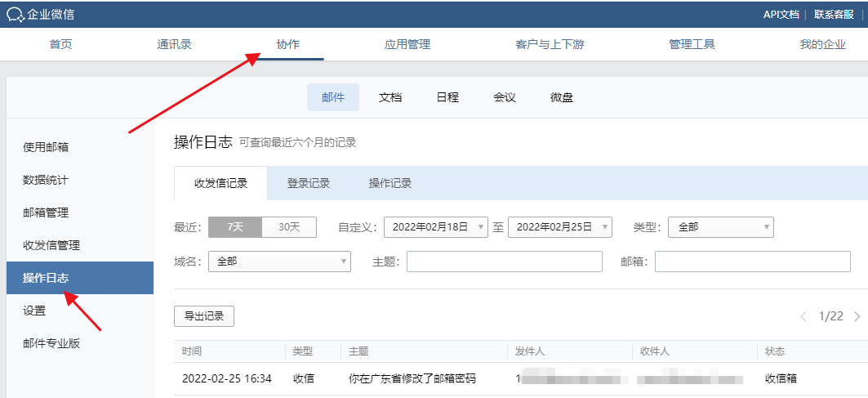Open the 联系客服 link
The image size is (868, 398).
coord(834,14)
